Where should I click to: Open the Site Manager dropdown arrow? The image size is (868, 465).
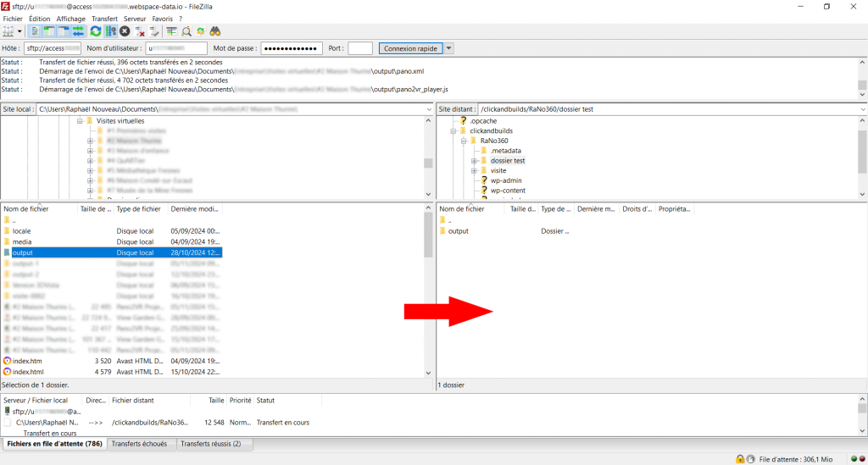(x=19, y=31)
